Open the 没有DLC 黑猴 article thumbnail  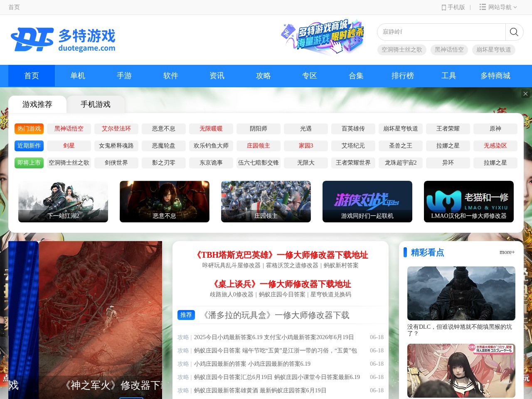point(461,293)
